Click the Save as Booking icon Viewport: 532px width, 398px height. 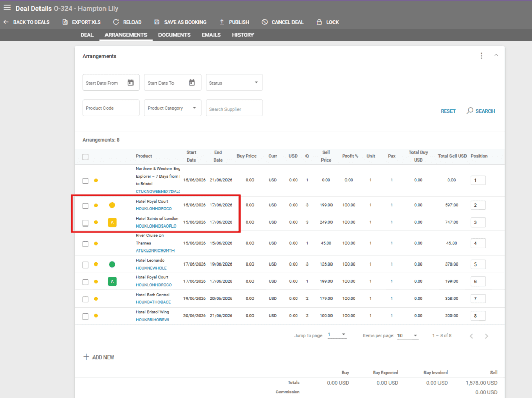(157, 22)
